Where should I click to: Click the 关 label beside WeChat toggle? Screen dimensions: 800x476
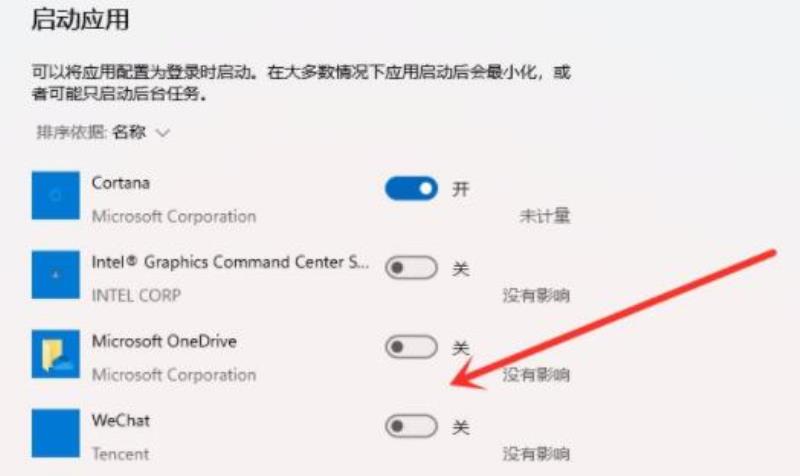tap(460, 427)
